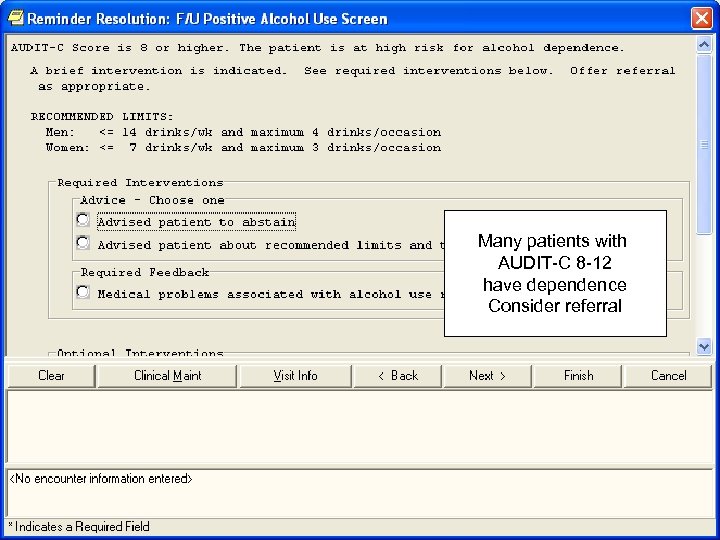Select 'Medical problems associated with alcohol use' radio
Viewport: 720px width, 540px height.
click(x=83, y=292)
